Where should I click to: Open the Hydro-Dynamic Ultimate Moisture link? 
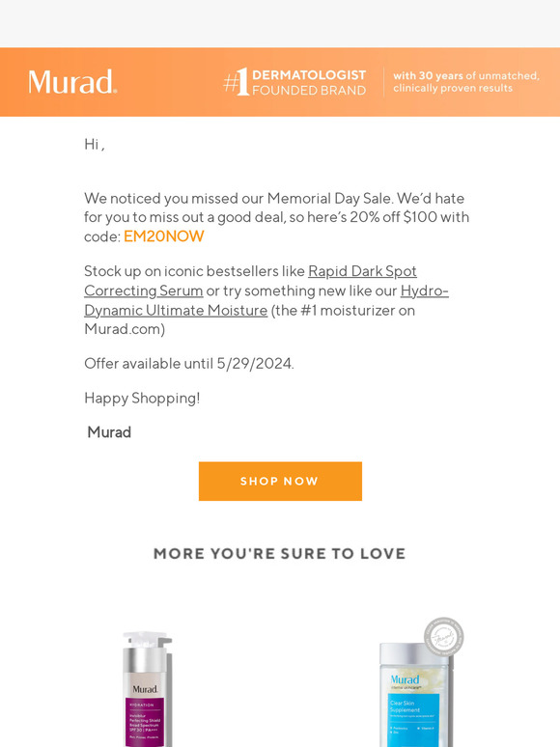point(266,300)
